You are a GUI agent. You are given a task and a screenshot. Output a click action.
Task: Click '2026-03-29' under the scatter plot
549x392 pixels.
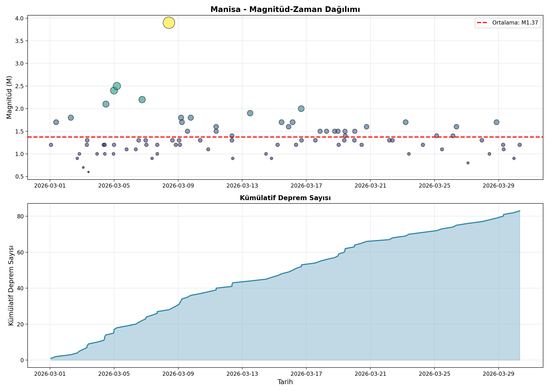(x=499, y=186)
